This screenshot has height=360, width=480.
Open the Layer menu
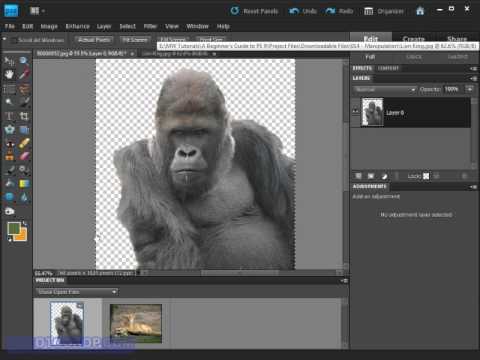[104, 26]
